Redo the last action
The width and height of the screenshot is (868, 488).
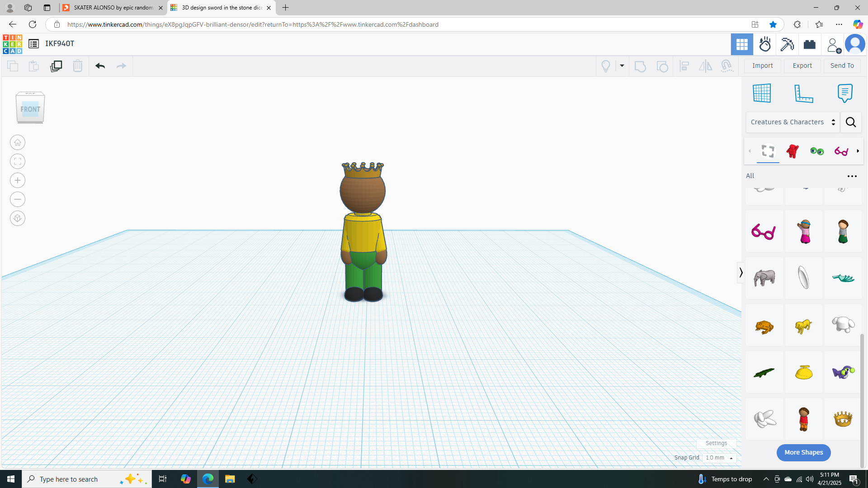coord(121,66)
